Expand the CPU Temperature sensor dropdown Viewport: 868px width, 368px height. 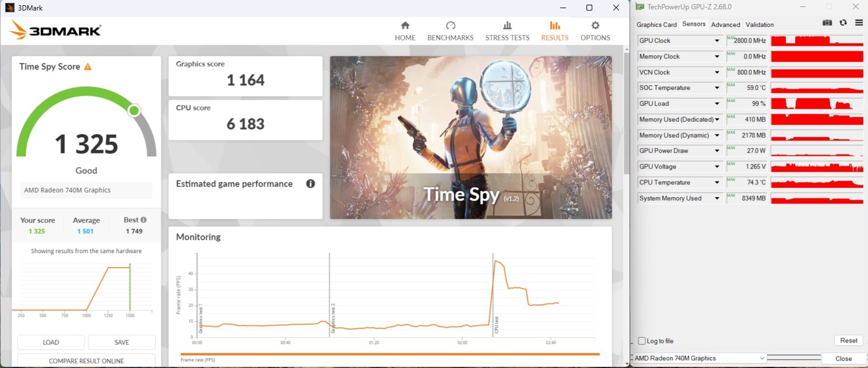[x=718, y=183]
